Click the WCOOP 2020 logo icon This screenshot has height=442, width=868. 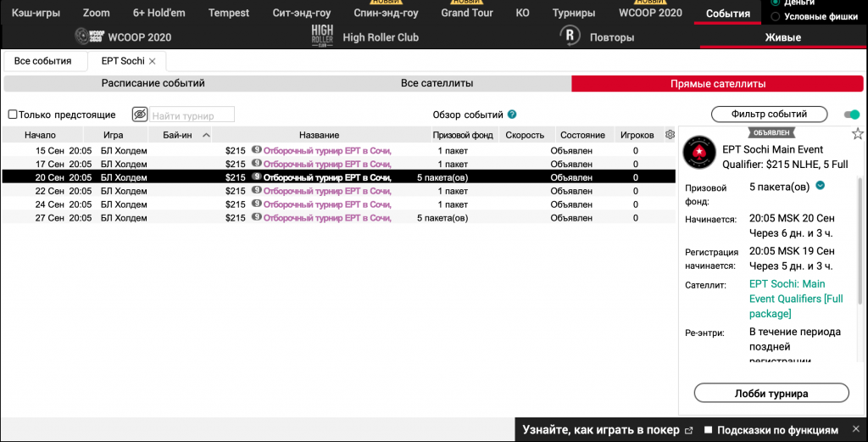(x=88, y=36)
